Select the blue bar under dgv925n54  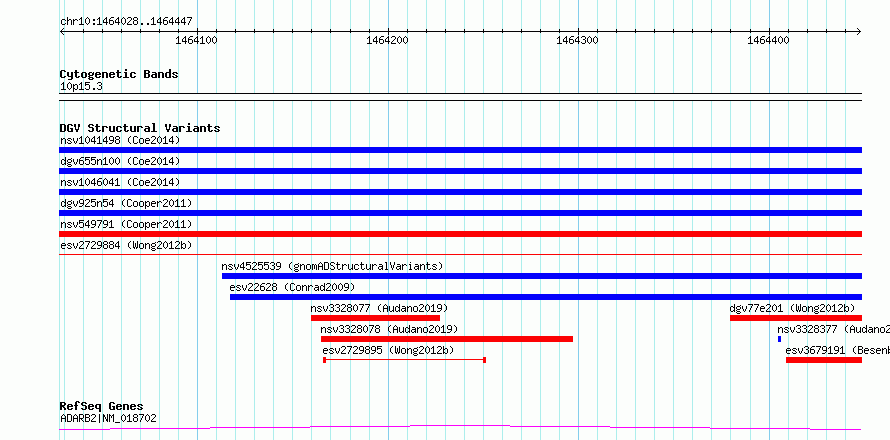click(460, 213)
